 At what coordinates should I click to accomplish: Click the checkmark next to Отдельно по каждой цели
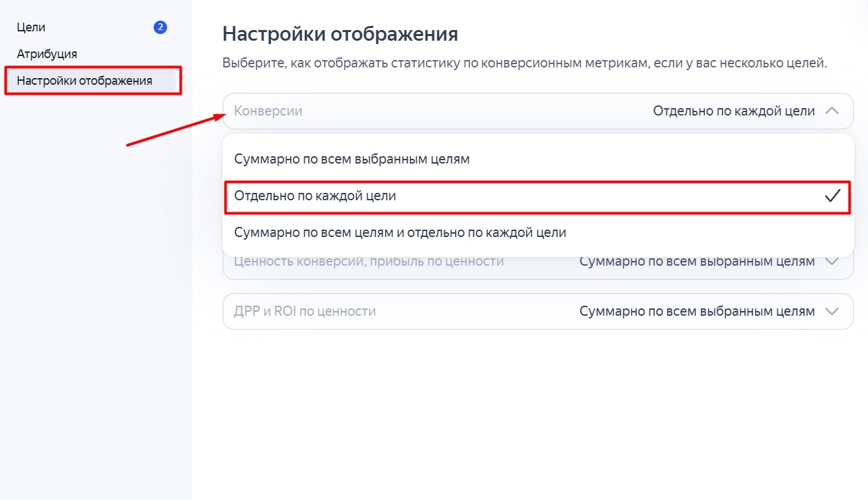point(833,196)
